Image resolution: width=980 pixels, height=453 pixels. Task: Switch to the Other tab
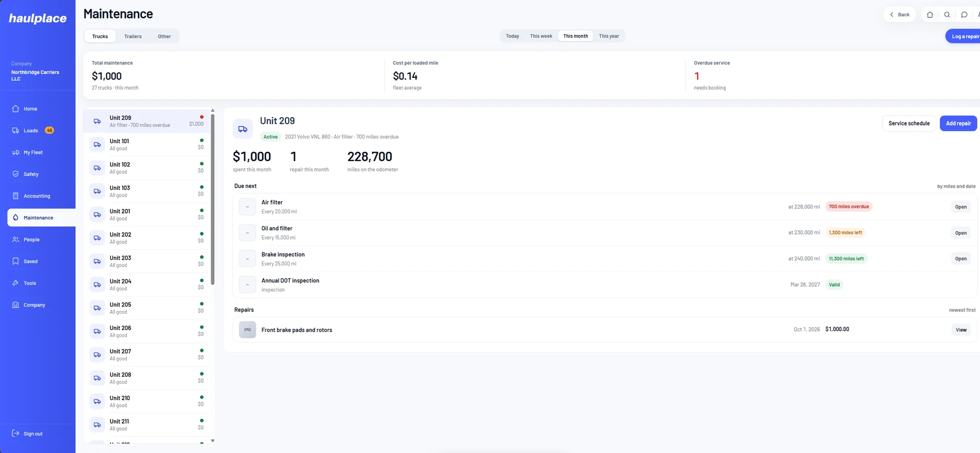click(164, 36)
